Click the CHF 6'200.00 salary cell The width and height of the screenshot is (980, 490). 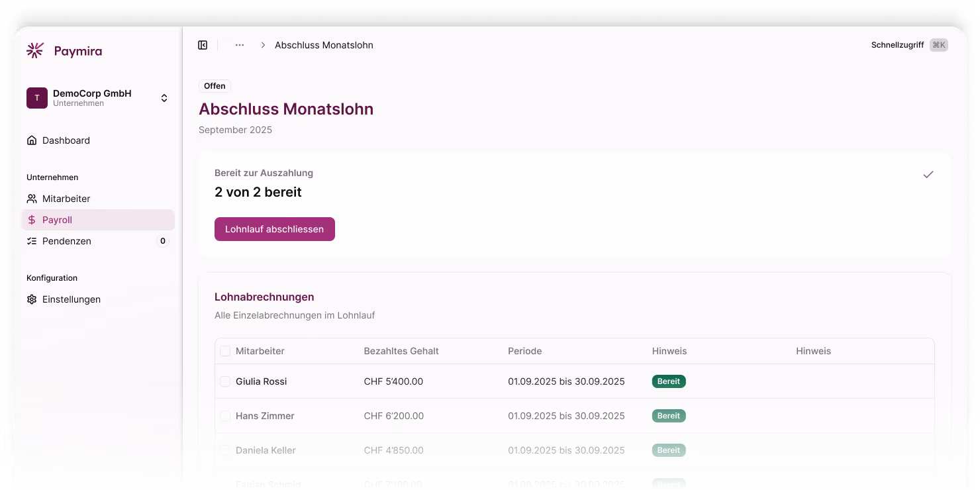394,416
